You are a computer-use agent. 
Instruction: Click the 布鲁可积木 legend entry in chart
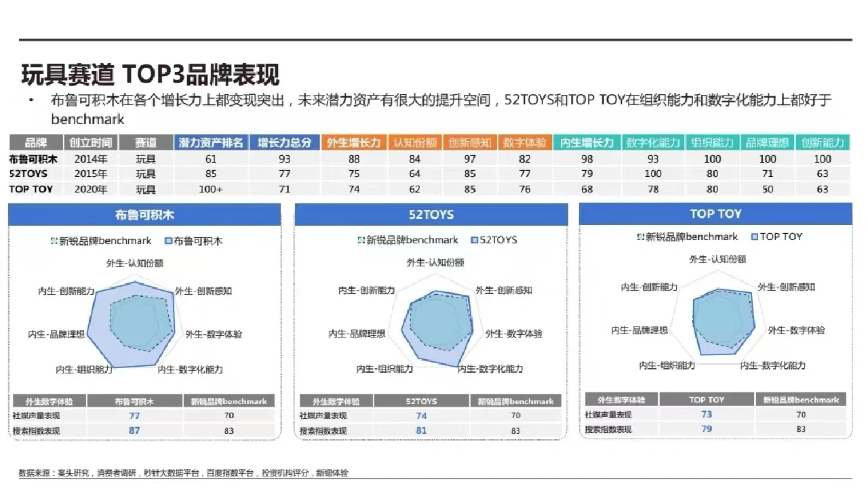[x=194, y=241]
